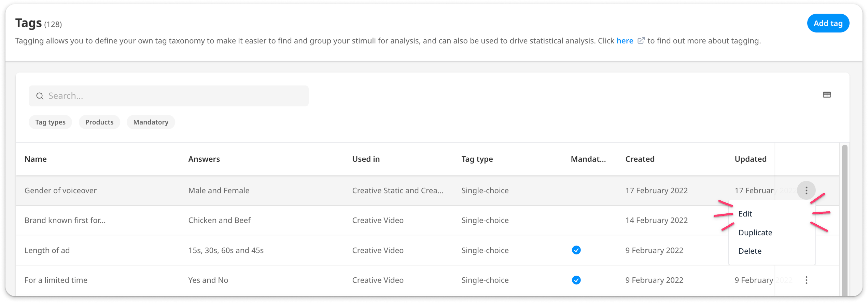This screenshot has height=303, width=868.
Task: Click the Add tag button
Action: tap(828, 23)
